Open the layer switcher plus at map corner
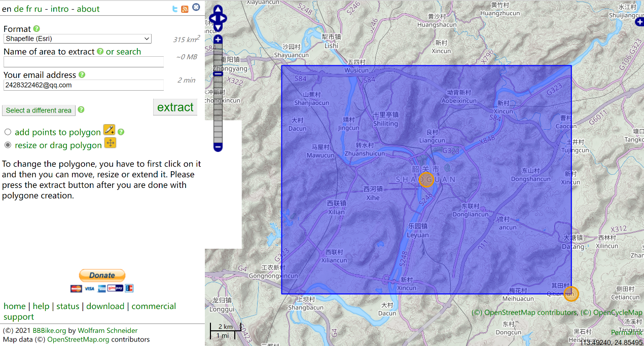The image size is (644, 346). [x=639, y=22]
